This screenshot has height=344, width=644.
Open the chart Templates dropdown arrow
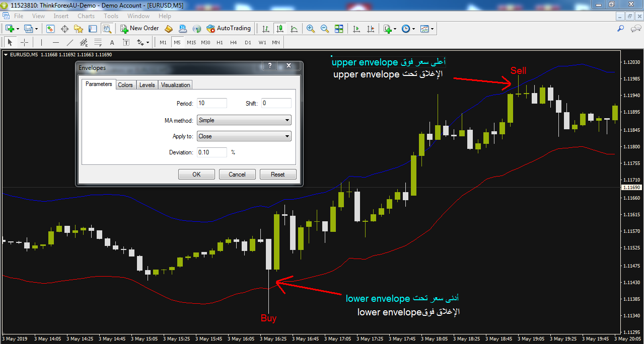[x=432, y=29]
